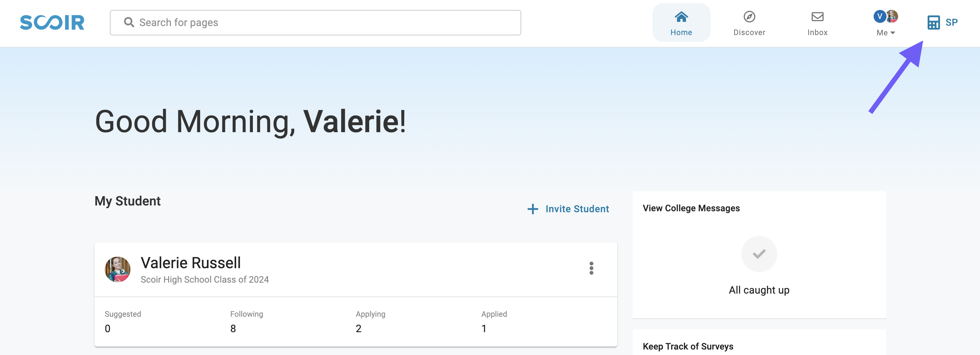
Task: Open the Inbox envelope icon
Action: pos(817,17)
